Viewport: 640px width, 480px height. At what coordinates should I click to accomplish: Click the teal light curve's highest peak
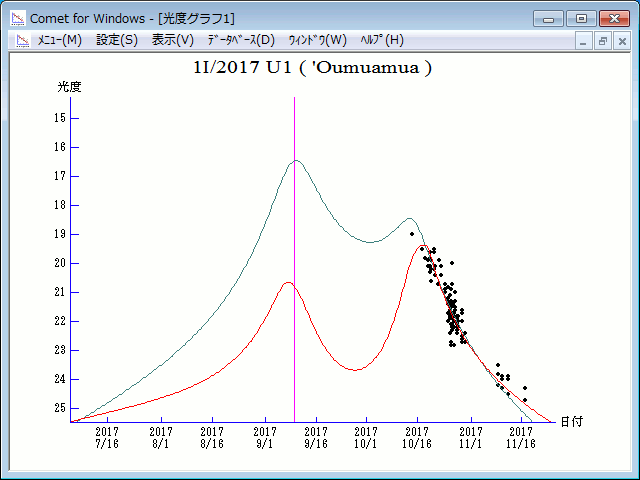[x=296, y=161]
